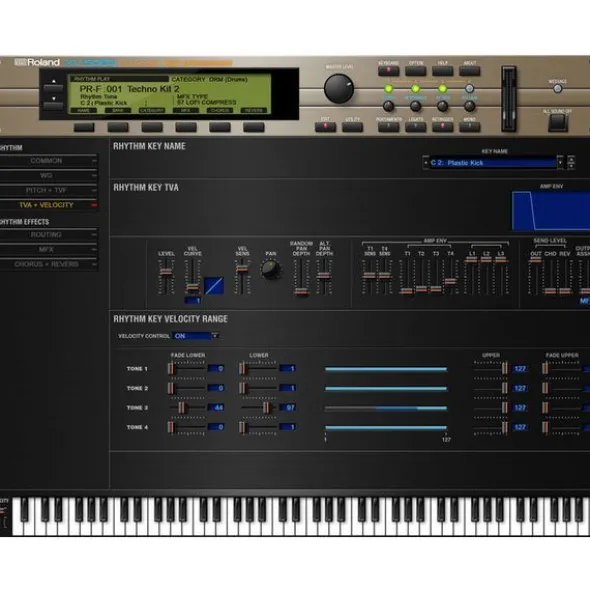Screen dimensions: 590x591
Task: Click the Tone 3 Lower value field 97
Action: click(287, 407)
